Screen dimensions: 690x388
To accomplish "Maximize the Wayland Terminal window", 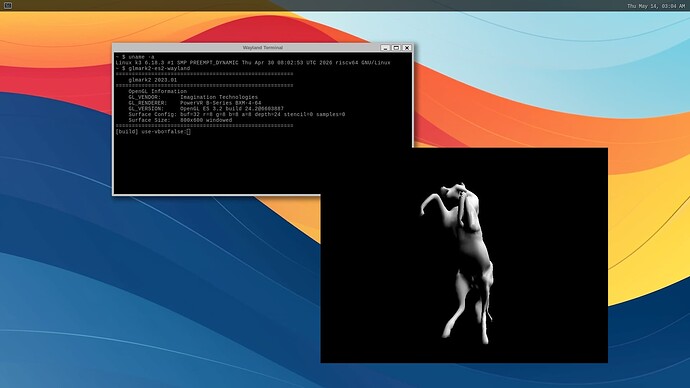I will click(396, 48).
